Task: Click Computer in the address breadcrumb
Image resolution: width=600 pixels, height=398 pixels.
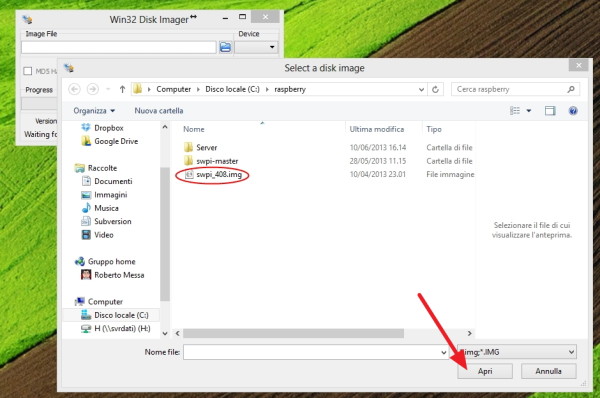Action: pyautogui.click(x=173, y=89)
